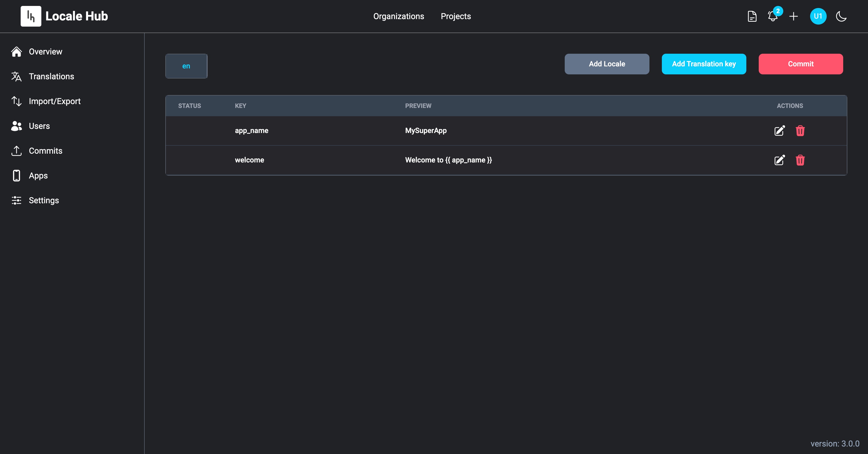Click the PREVIEW column header
This screenshot has width=868, height=454.
[418, 106]
